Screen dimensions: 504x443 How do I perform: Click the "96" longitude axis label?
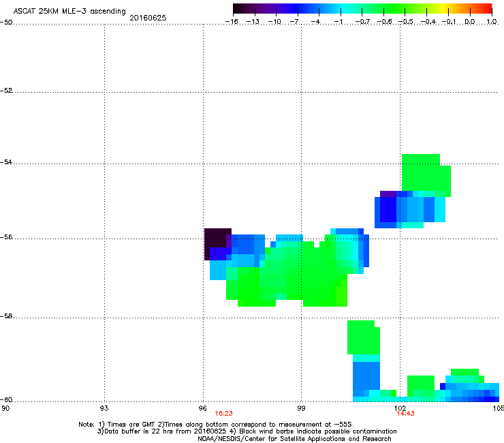[x=202, y=408]
